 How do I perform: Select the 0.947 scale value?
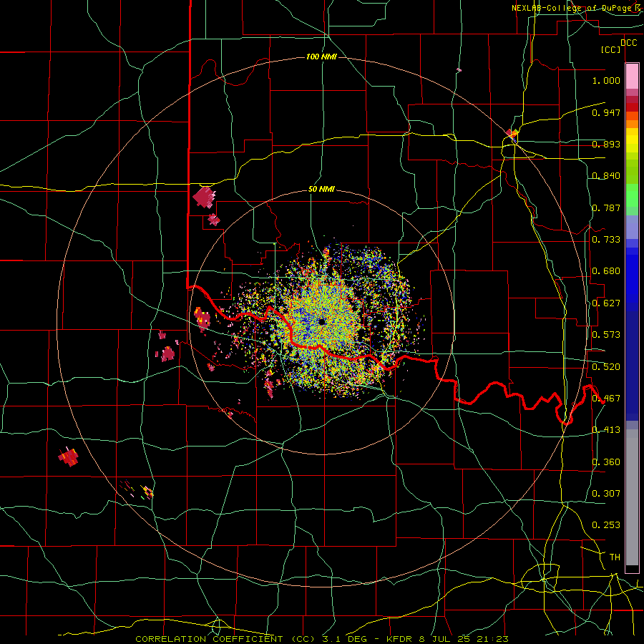click(x=606, y=112)
